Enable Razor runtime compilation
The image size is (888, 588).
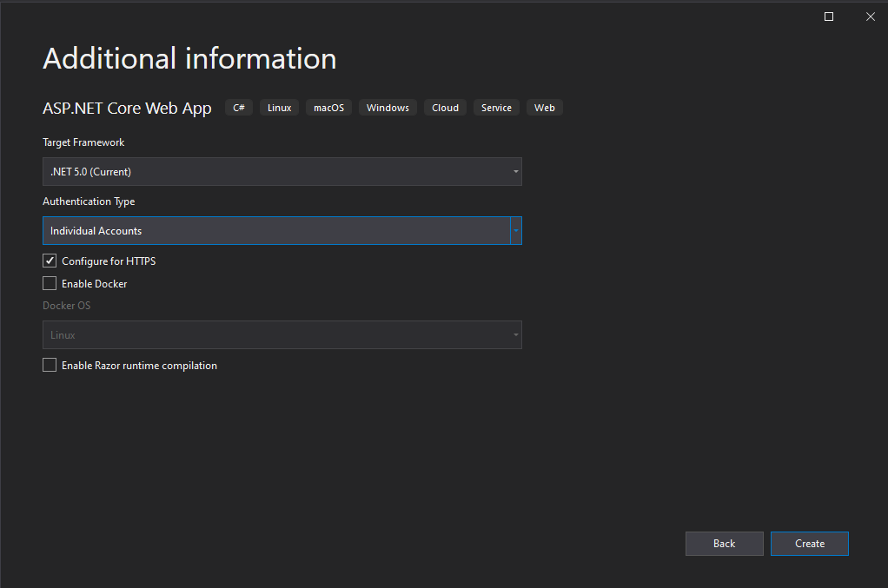click(50, 366)
